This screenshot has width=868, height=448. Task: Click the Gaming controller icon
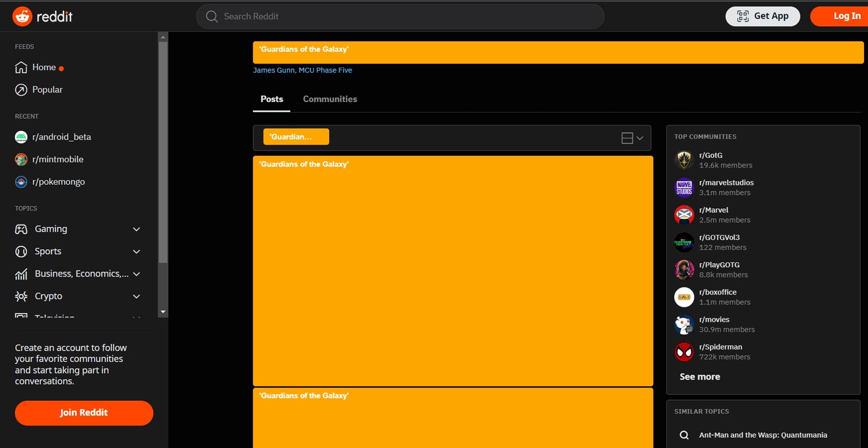coord(21,229)
